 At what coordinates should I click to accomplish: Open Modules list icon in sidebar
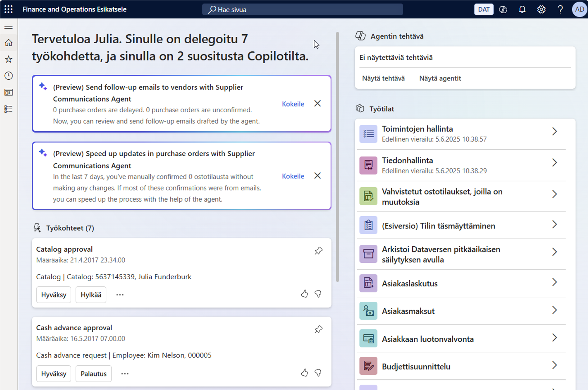click(9, 109)
